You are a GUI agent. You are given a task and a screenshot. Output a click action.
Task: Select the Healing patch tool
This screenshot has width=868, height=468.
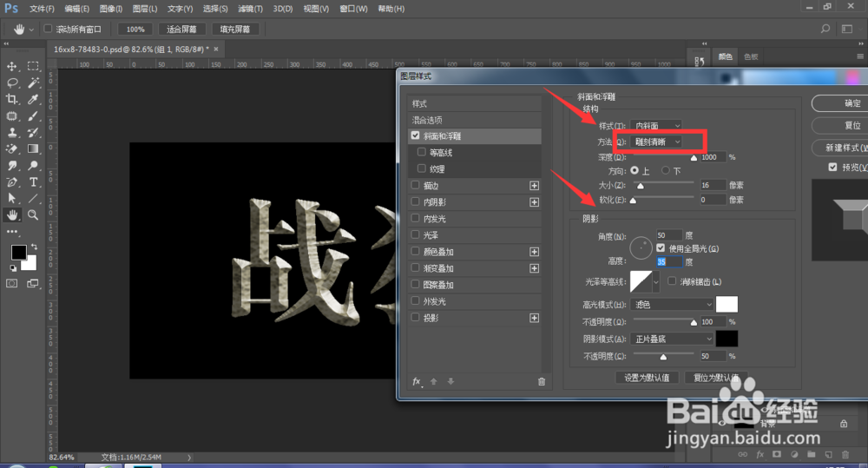[x=11, y=116]
